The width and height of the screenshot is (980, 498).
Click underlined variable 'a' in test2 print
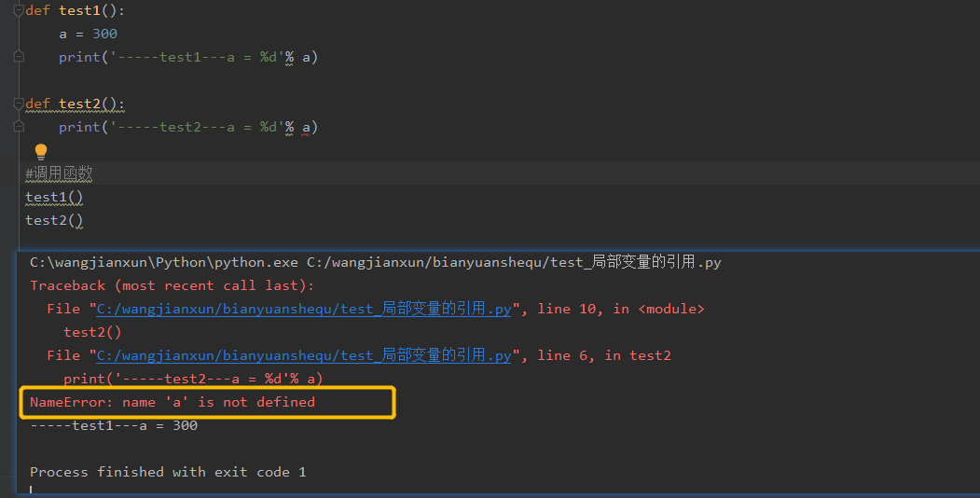coord(306,128)
